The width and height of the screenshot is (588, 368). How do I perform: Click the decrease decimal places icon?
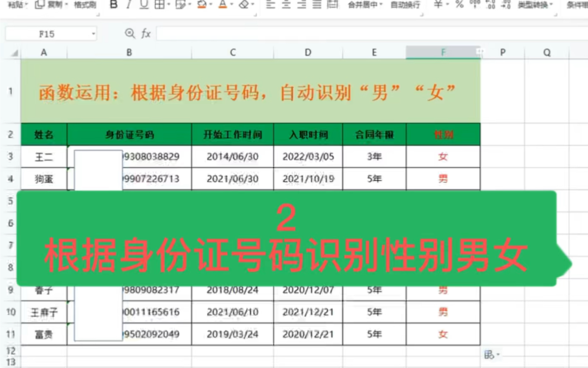tap(505, 4)
